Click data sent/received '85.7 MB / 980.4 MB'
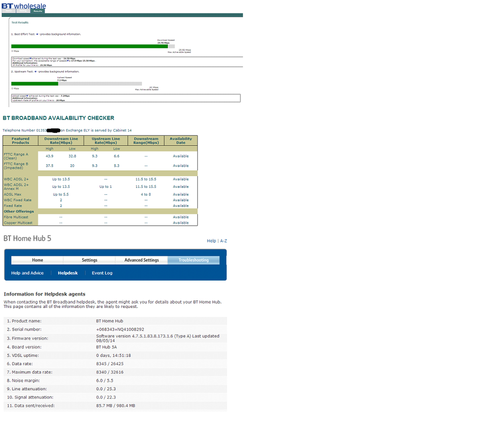The width and height of the screenshot is (498, 448). coord(116,406)
